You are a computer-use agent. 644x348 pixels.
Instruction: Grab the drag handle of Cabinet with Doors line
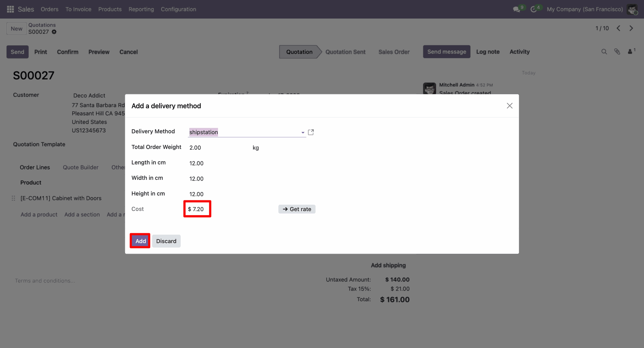(x=13, y=198)
